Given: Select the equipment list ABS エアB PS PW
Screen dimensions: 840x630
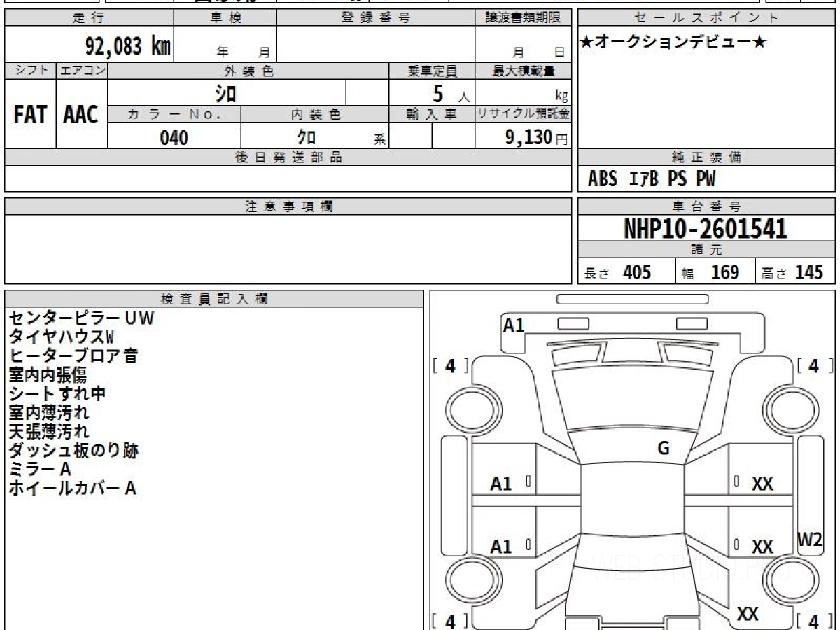Looking at the screenshot, I should (651, 179).
